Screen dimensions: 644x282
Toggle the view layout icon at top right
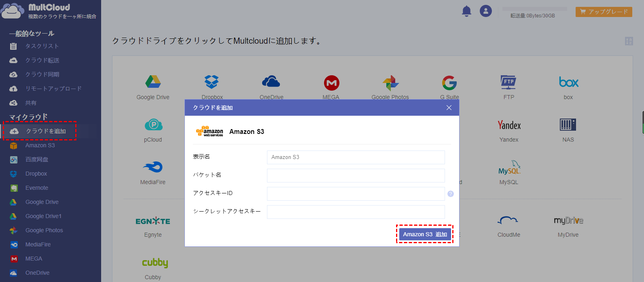(x=629, y=41)
